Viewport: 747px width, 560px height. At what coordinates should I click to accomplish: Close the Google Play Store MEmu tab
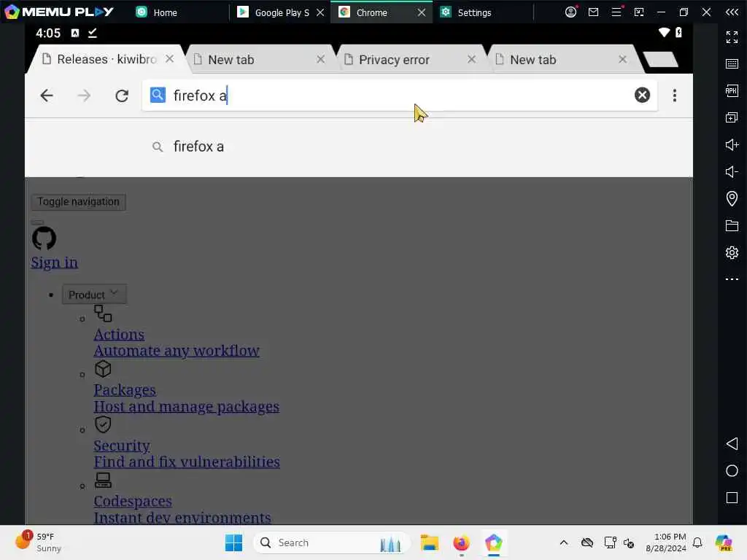[x=321, y=12]
